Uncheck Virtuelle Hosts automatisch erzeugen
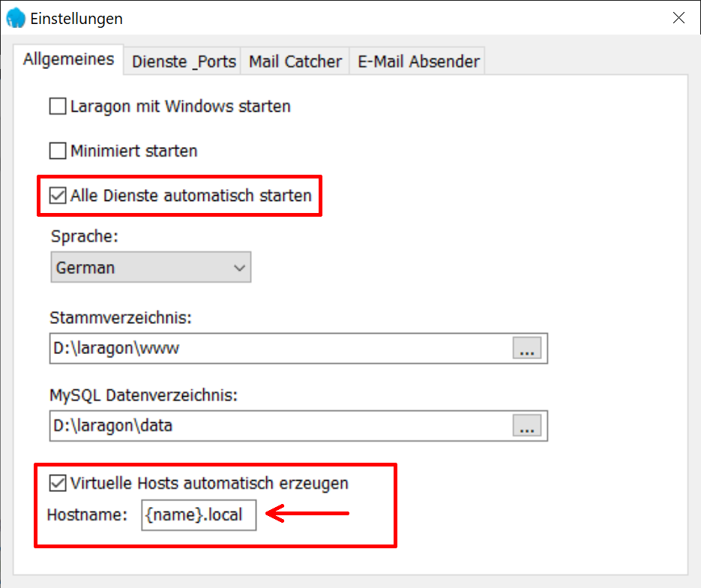Image resolution: width=701 pixels, height=588 pixels. [58, 483]
